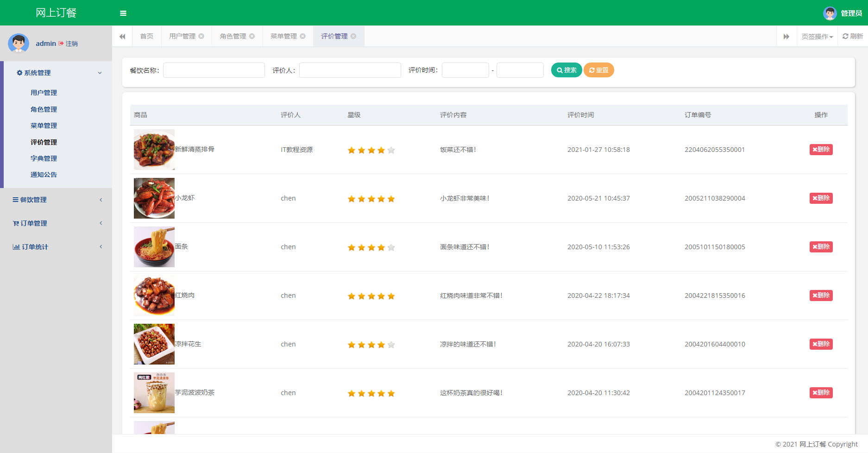
Task: Open 角色管理 in the sidebar
Action: click(x=44, y=109)
